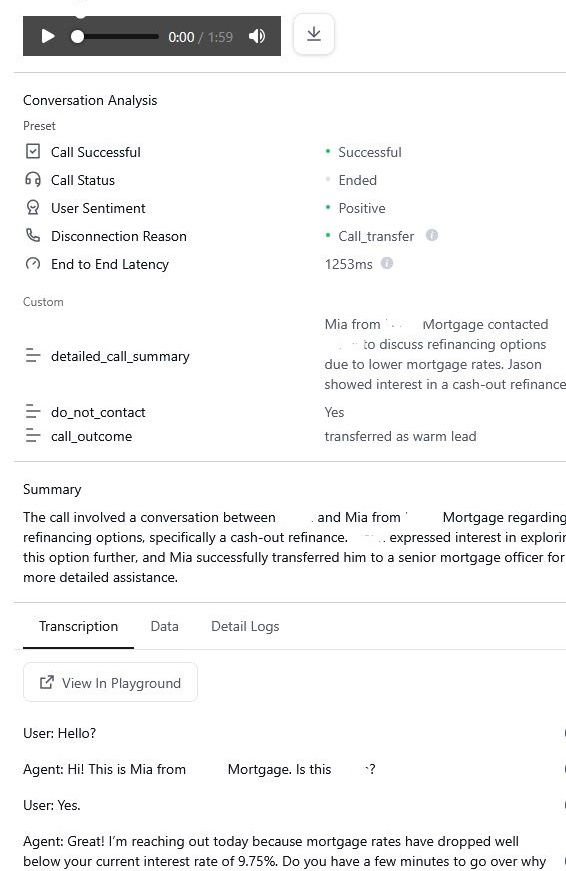Click the Call Status headset icon
566x871 pixels.
[33, 179]
